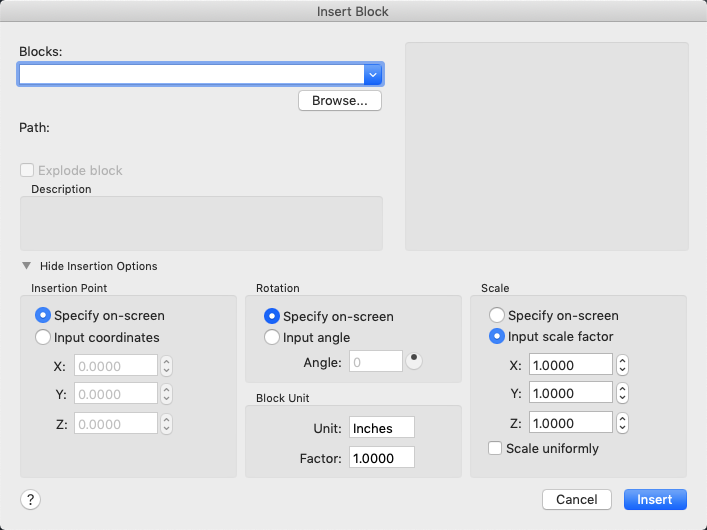This screenshot has height=530, width=707.
Task: Select Specify on-screen under Insertion Point
Action: 43,315
